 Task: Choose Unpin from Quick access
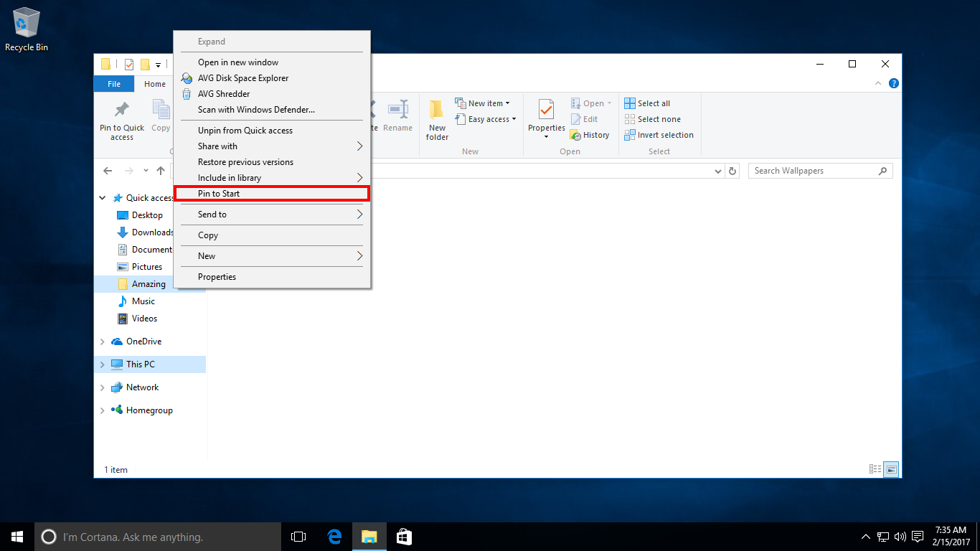coord(245,131)
